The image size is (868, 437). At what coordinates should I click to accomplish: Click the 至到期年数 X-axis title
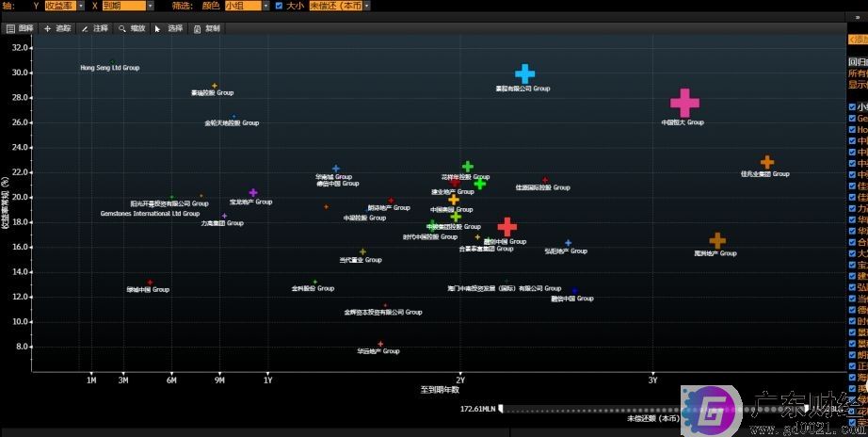440,389
